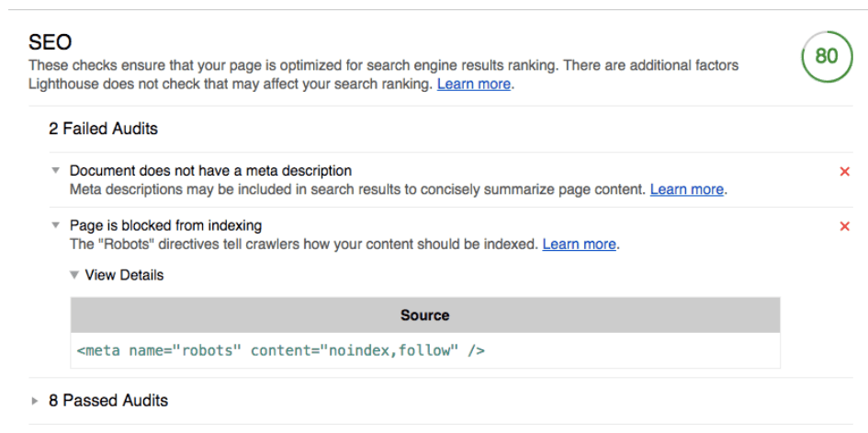Click the SEO section heading
Image resolution: width=868 pixels, height=433 pixels.
51,42
